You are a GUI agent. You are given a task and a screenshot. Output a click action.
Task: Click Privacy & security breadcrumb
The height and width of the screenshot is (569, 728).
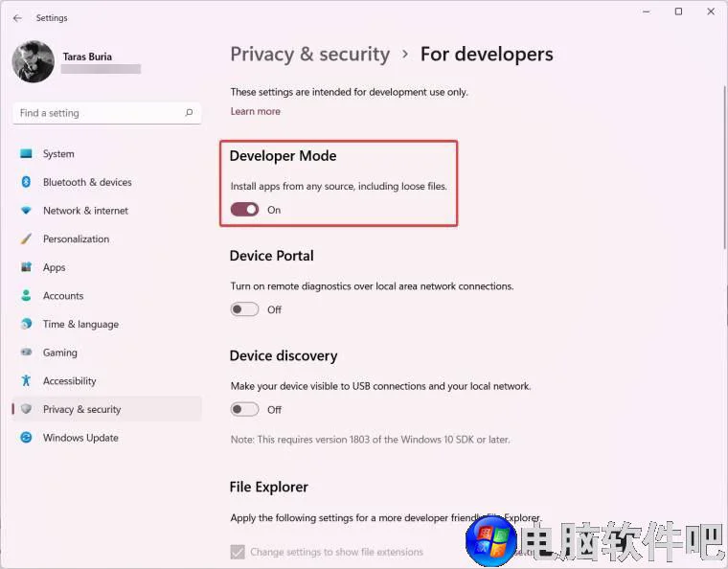[310, 55]
